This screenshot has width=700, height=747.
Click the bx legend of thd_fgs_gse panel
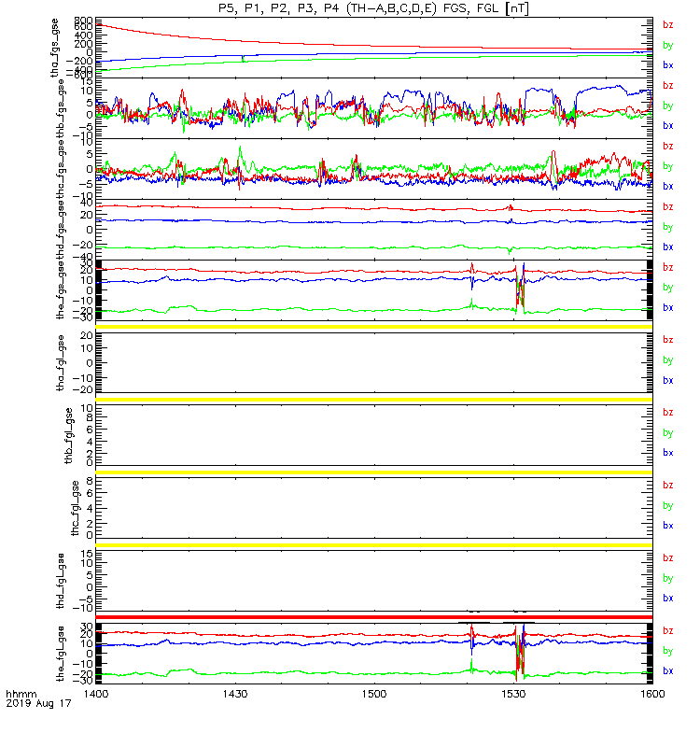pyautogui.click(x=668, y=247)
